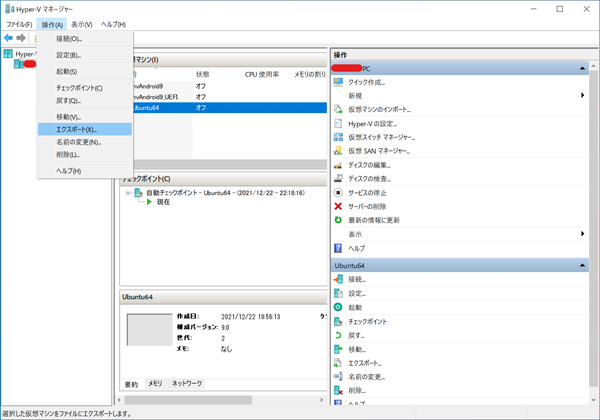Image resolution: width=600 pixels, height=420 pixels.
Task: Click クイック作成 (Quick Create) action link
Action: 367,82
